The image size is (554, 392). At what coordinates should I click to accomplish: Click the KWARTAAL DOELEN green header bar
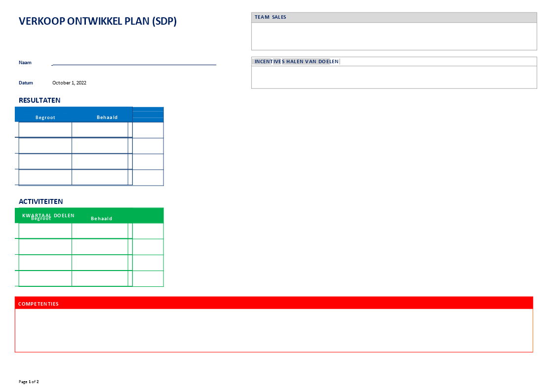coord(48,215)
